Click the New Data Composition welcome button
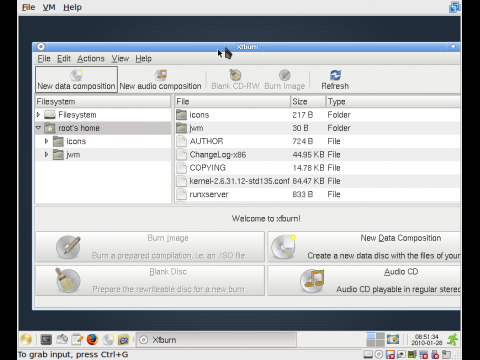This screenshot has height=360, width=480. (364, 247)
